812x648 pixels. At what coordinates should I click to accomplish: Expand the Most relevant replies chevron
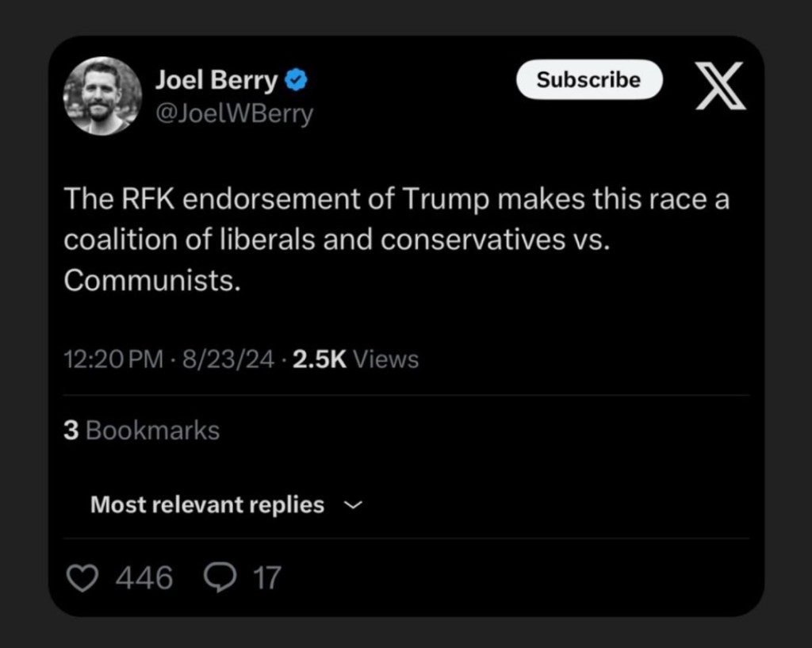pyautogui.click(x=354, y=505)
